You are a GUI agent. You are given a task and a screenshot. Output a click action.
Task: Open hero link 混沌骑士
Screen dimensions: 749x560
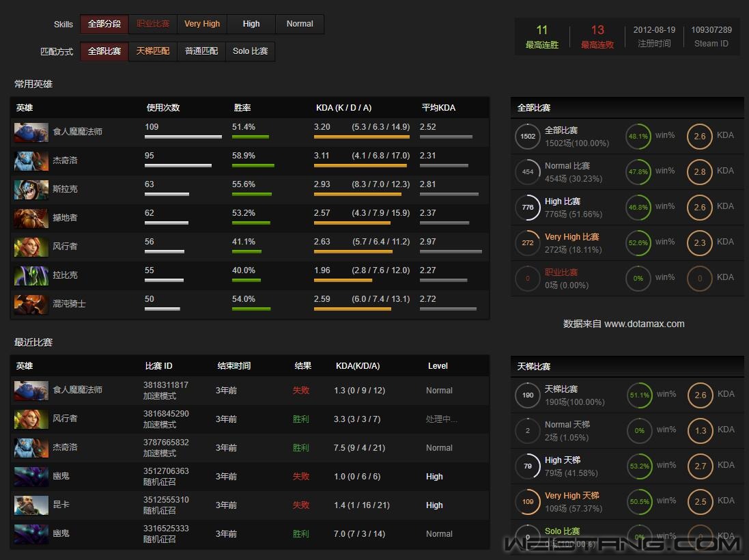point(69,304)
